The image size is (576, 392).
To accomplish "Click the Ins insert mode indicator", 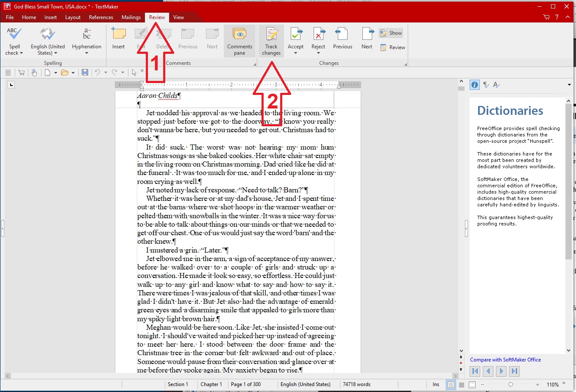I will [436, 384].
